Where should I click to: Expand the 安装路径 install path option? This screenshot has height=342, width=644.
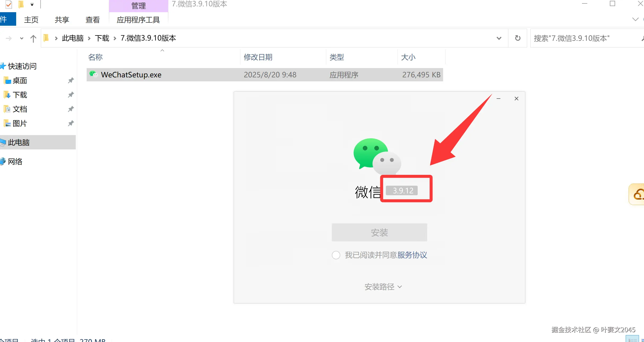pyautogui.click(x=383, y=287)
